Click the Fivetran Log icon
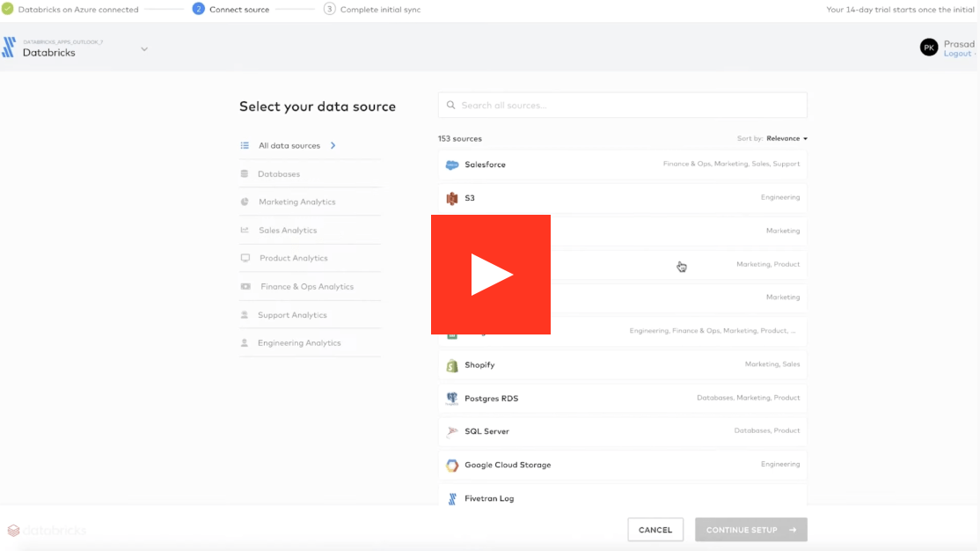 (451, 498)
